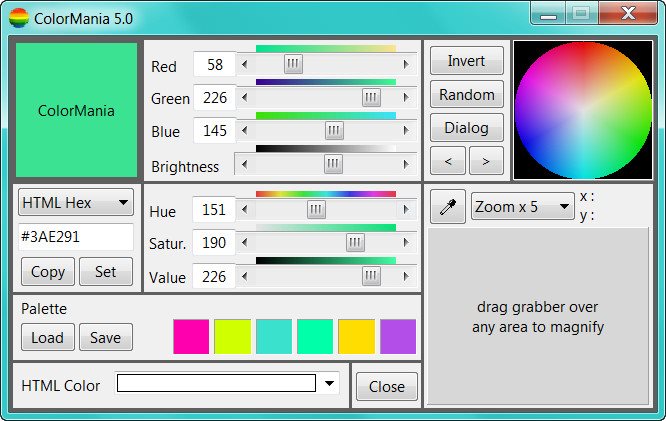The width and height of the screenshot is (666, 421).
Task: Open the HTML Hex format dropdown
Action: click(x=76, y=203)
